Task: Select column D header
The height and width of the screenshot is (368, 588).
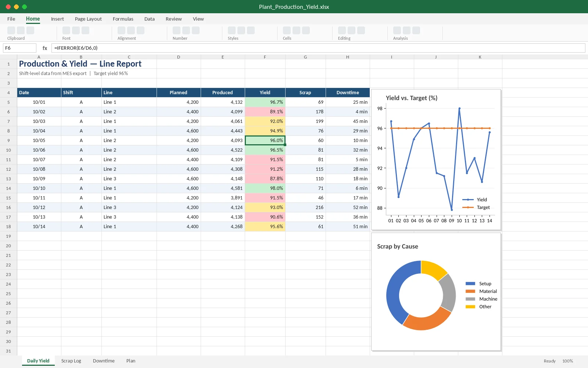Action: 179,57
